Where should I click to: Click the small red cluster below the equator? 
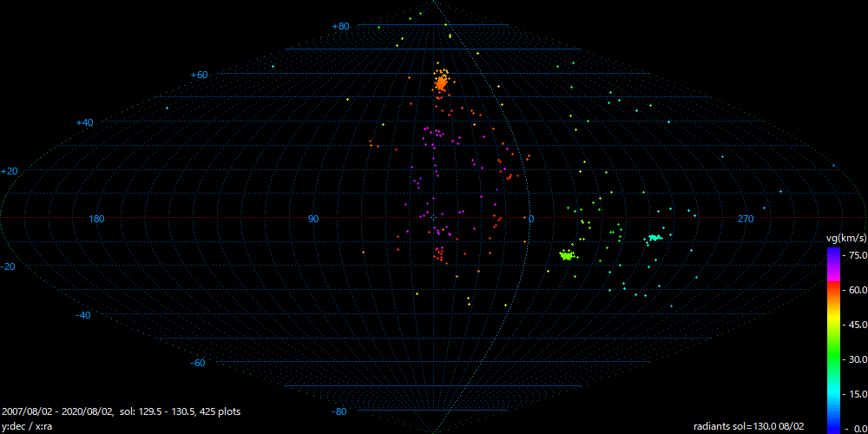pyautogui.click(x=438, y=254)
